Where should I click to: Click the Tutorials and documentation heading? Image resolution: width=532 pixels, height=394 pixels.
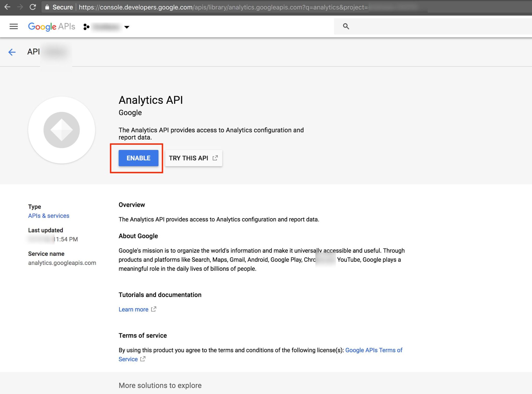click(x=160, y=295)
